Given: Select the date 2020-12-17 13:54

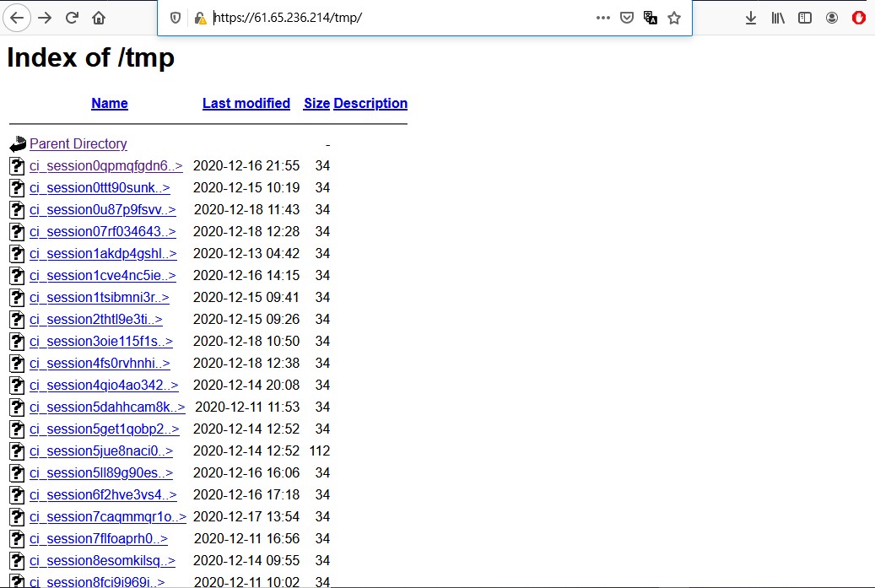Looking at the screenshot, I should pos(246,516).
